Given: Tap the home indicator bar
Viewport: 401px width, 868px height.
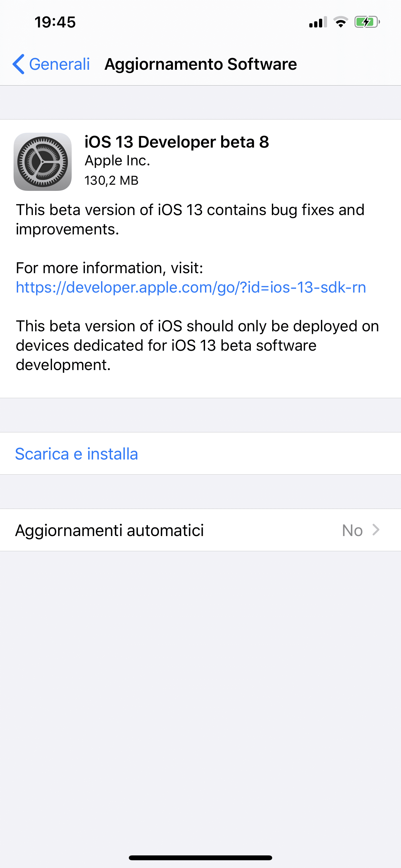Looking at the screenshot, I should (200, 858).
